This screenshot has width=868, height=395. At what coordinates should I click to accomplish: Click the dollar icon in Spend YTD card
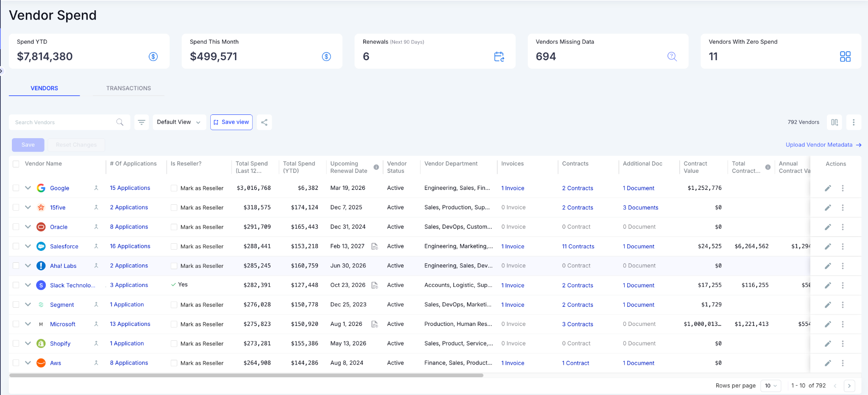[153, 56]
